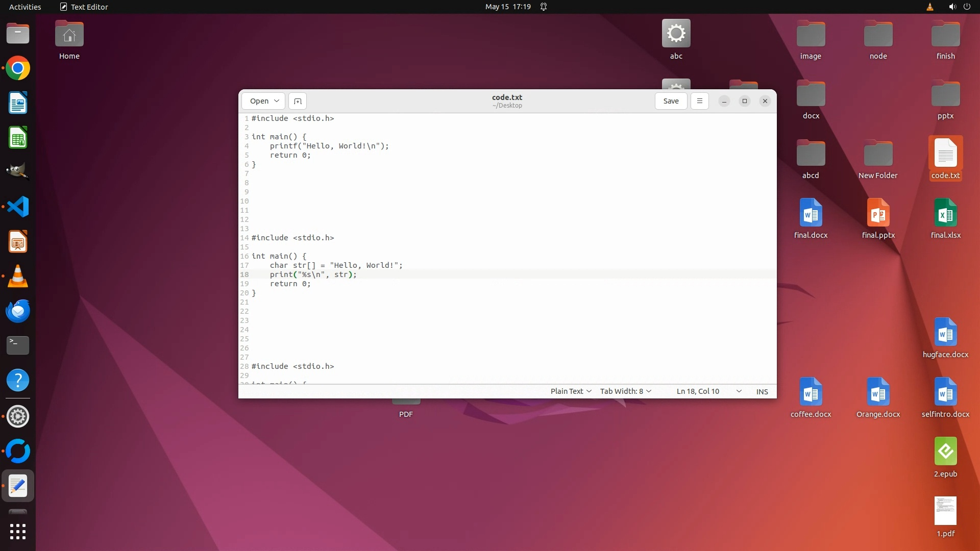The image size is (980, 551).
Task: Expand the Open recent files dropdown
Action: point(276,101)
